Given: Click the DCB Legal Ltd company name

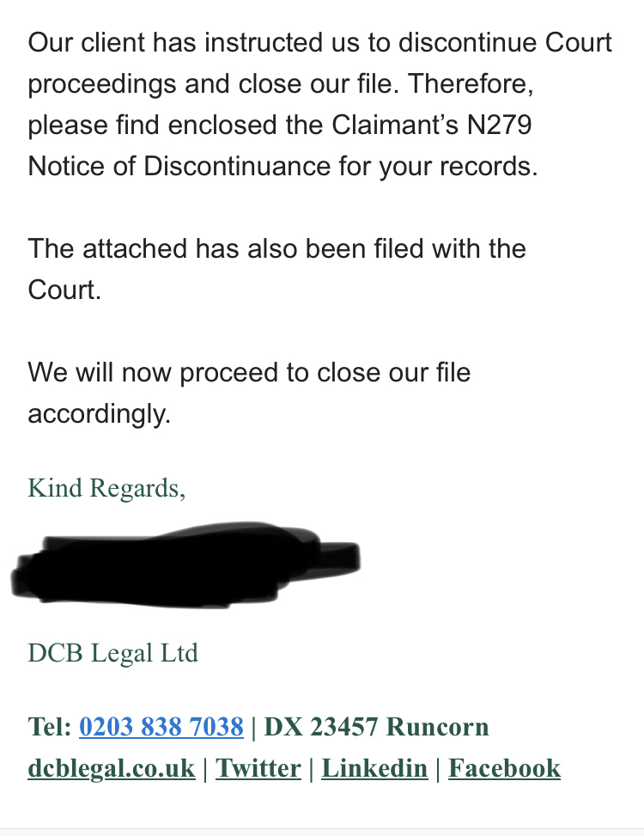Looking at the screenshot, I should pos(113,653).
